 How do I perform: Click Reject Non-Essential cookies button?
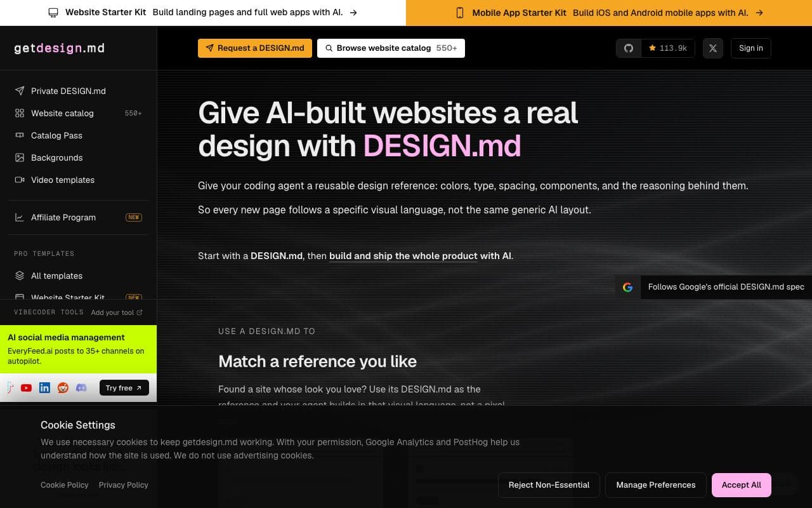pyautogui.click(x=549, y=485)
